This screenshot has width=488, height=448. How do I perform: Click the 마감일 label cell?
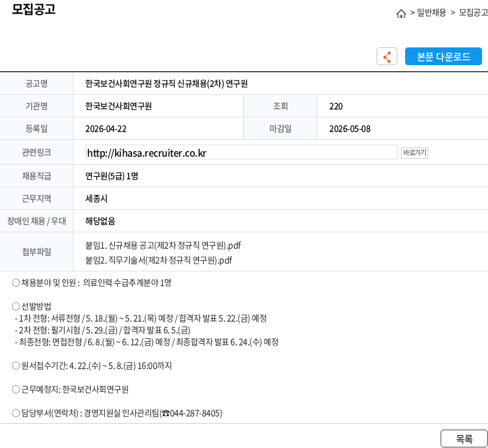point(280,129)
